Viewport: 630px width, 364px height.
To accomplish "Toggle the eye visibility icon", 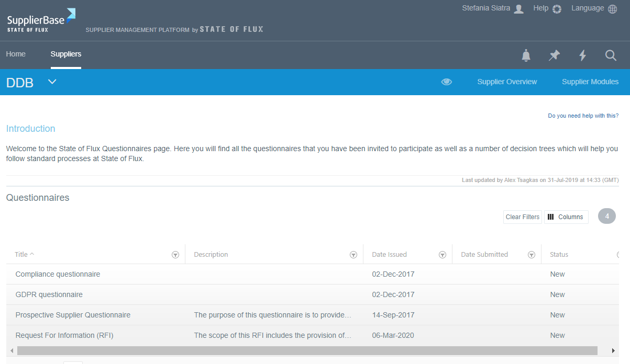I will click(x=446, y=82).
